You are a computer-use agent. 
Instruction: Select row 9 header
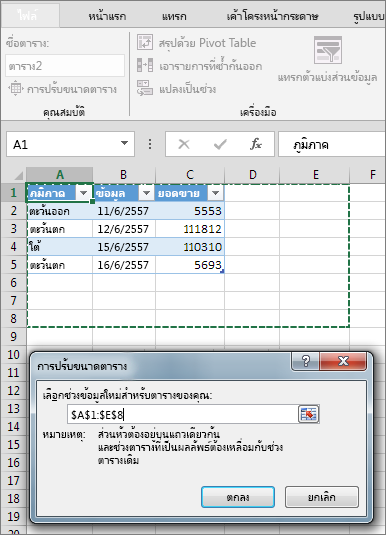[x=13, y=336]
